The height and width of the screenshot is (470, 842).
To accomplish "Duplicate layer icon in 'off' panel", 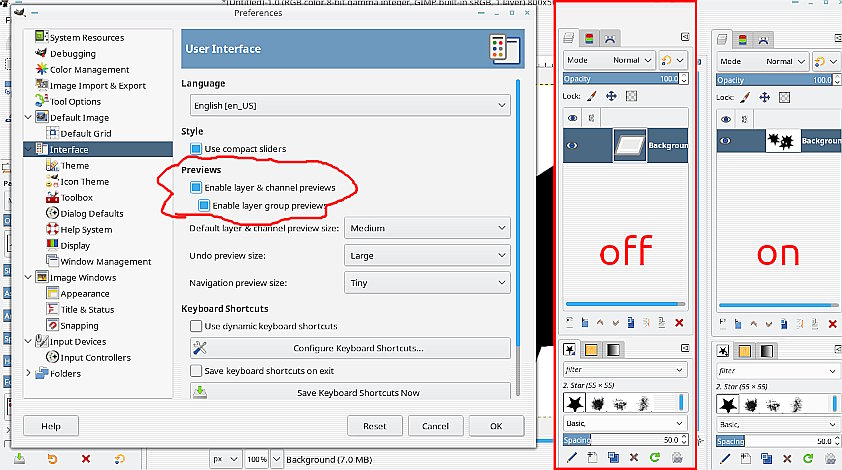I will click(631, 322).
